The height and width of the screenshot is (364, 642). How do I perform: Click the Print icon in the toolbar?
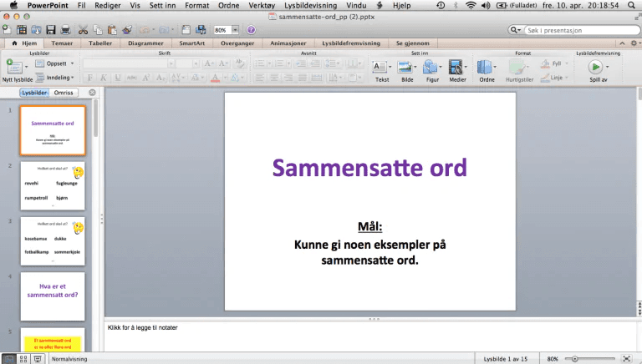66,30
